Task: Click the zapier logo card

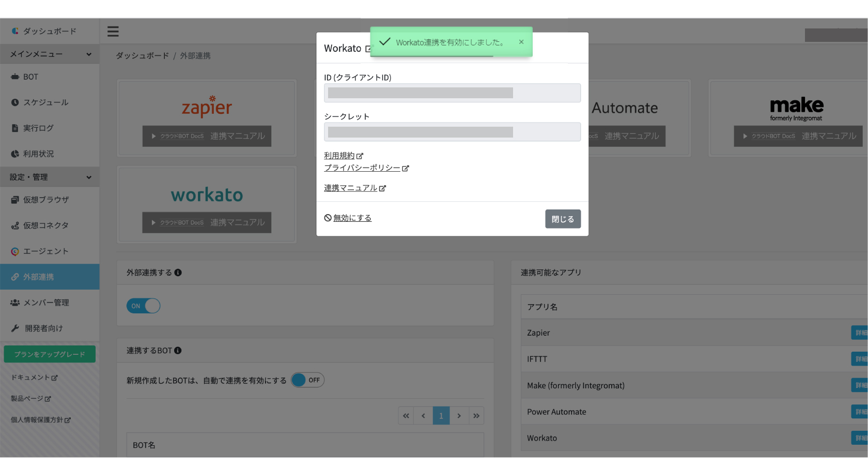Action: point(207,118)
